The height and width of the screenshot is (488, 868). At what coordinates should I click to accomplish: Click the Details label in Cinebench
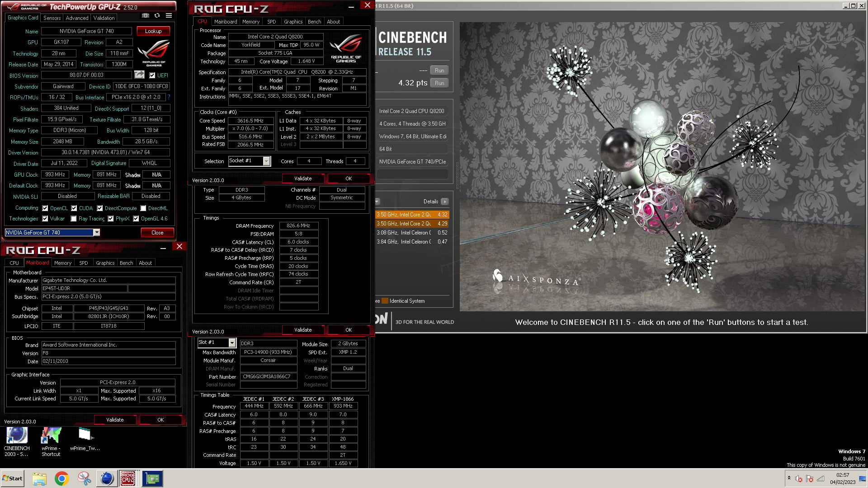431,202
